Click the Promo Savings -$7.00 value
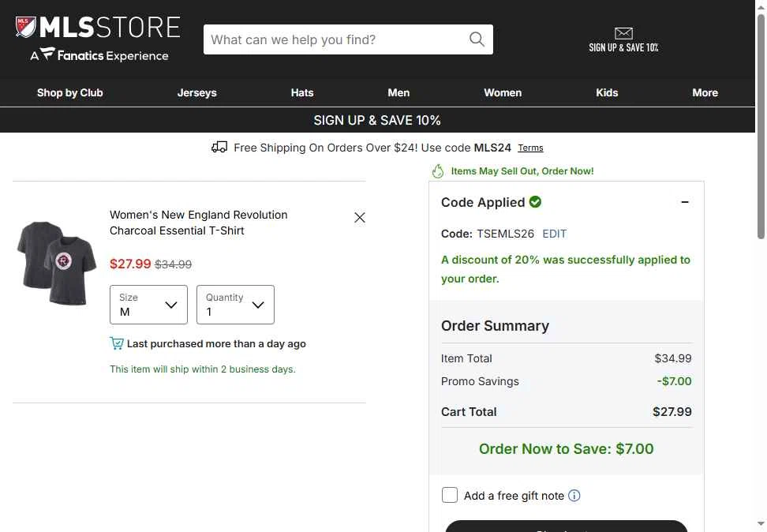The width and height of the screenshot is (767, 532). click(x=674, y=381)
